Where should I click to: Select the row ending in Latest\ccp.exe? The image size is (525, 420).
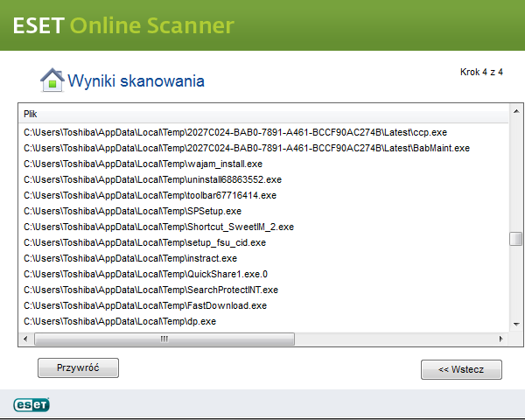coord(264,132)
